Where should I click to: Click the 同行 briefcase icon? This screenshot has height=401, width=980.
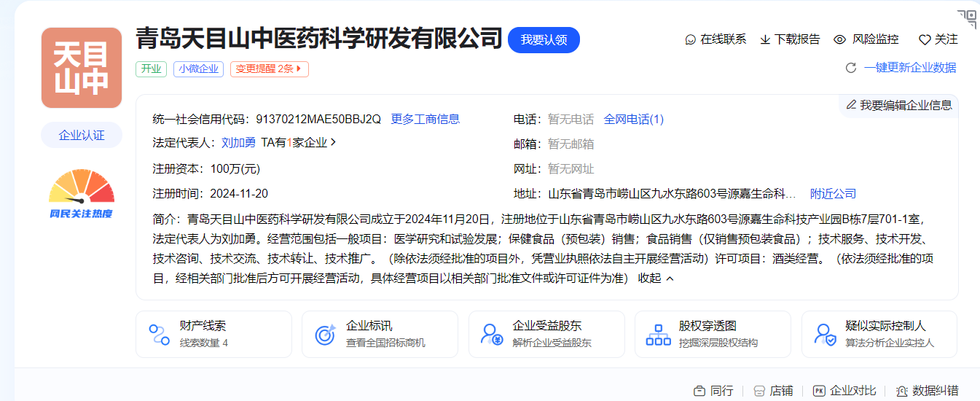tap(699, 391)
